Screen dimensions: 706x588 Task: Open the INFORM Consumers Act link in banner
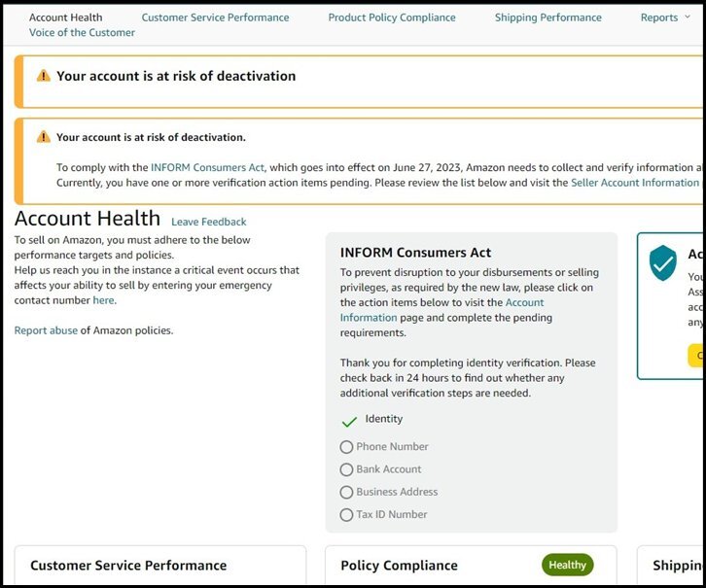point(208,167)
